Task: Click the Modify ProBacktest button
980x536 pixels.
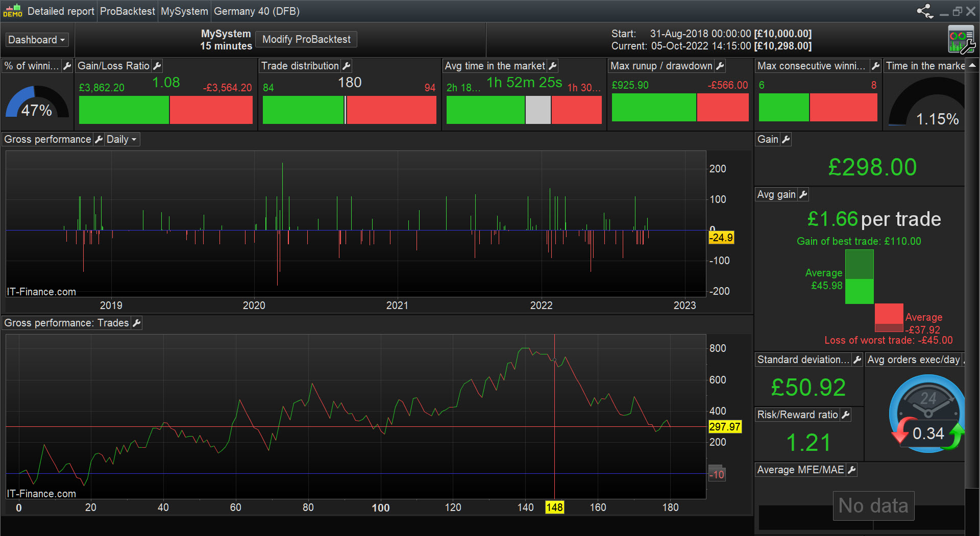Action: (x=306, y=39)
